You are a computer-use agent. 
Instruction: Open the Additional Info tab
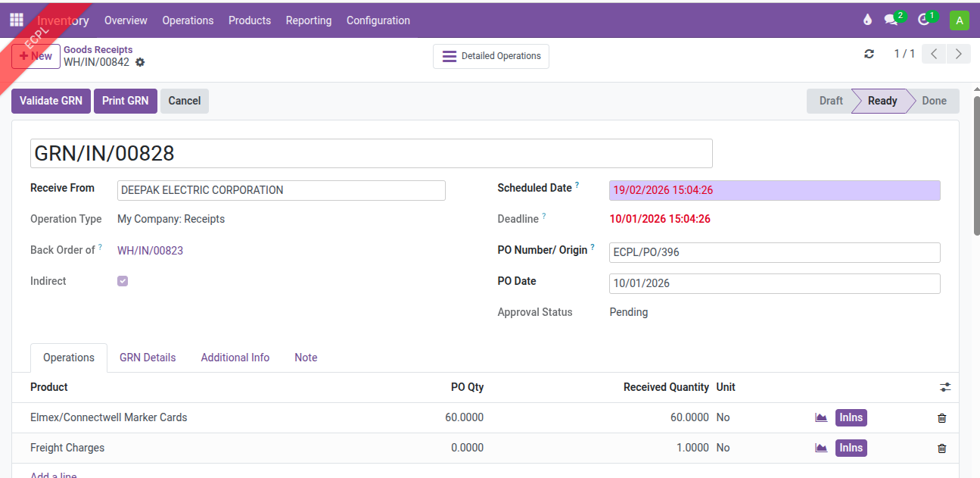235,358
